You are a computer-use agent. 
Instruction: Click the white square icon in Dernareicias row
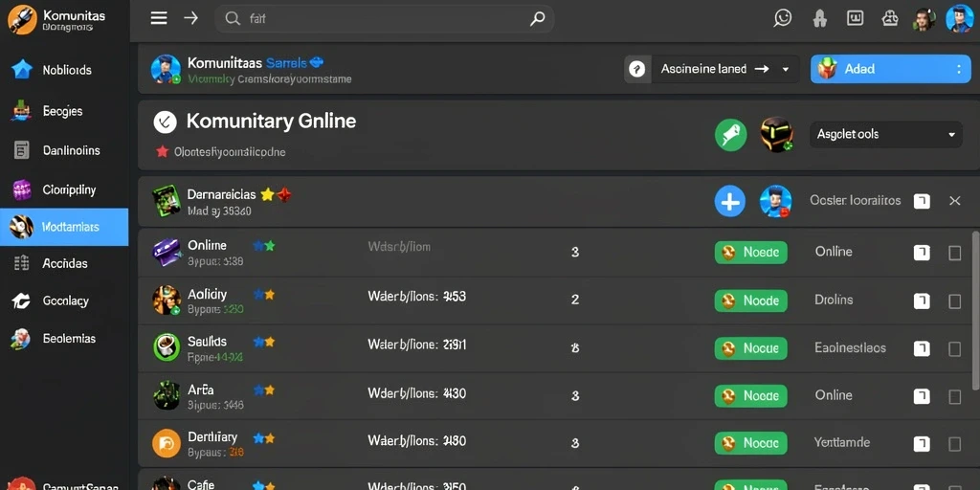(x=922, y=201)
